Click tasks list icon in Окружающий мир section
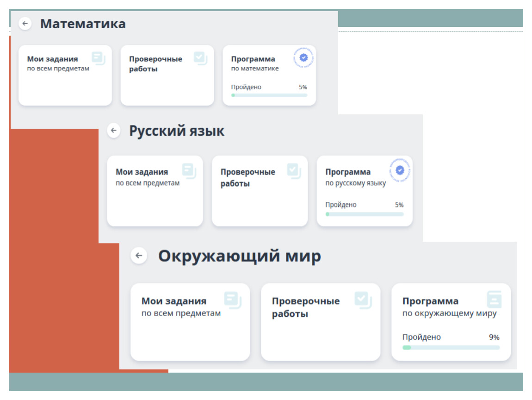532x400 pixels. coord(232,300)
